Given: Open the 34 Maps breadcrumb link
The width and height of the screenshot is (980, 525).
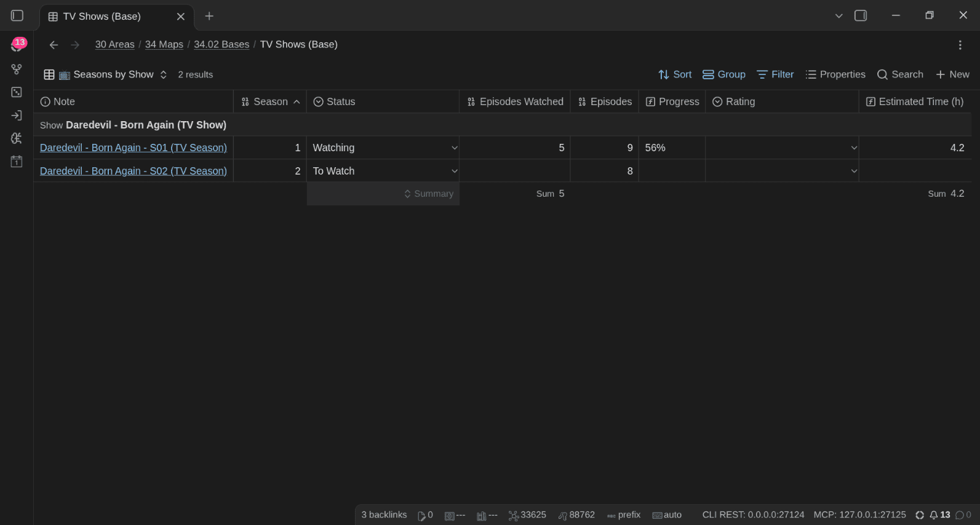Looking at the screenshot, I should point(164,44).
